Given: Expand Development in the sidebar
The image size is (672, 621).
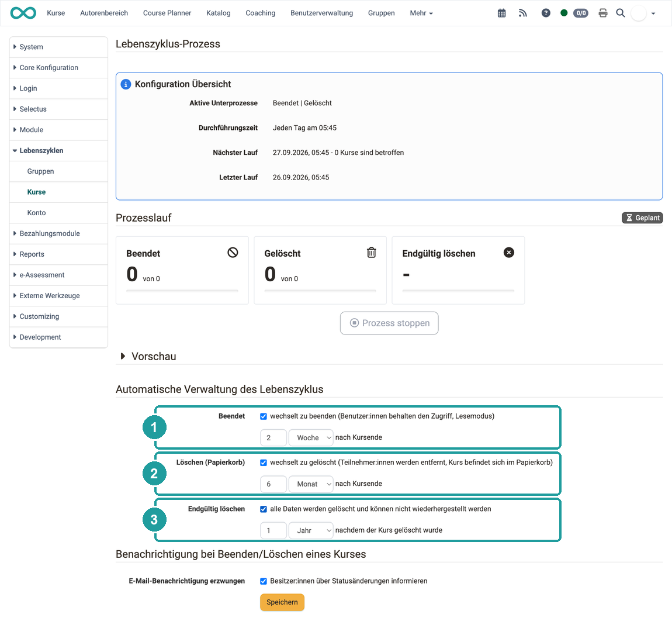Looking at the screenshot, I should pos(58,337).
